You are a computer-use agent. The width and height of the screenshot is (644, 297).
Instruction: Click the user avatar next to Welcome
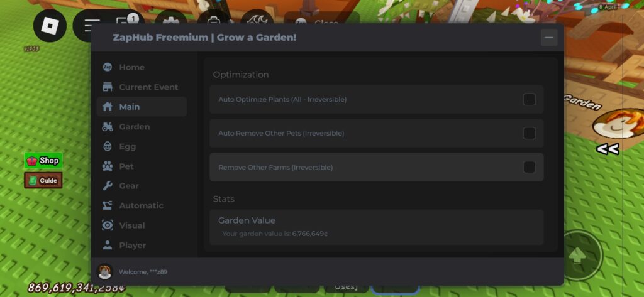point(105,271)
